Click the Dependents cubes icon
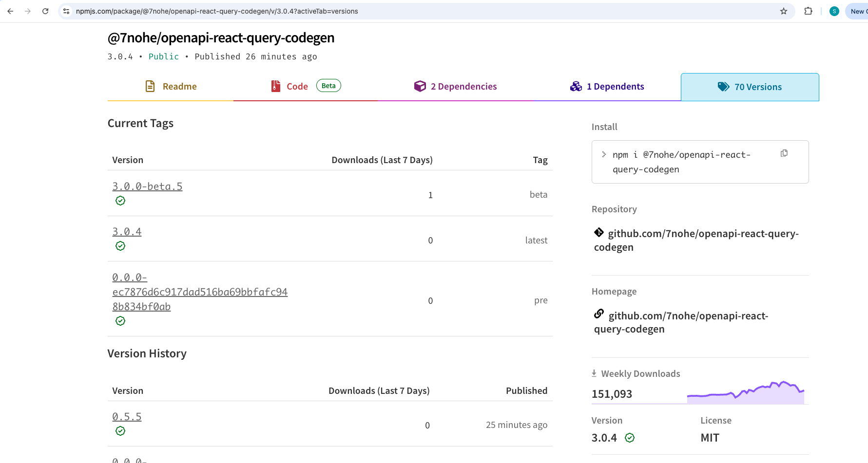868x463 pixels. click(576, 86)
